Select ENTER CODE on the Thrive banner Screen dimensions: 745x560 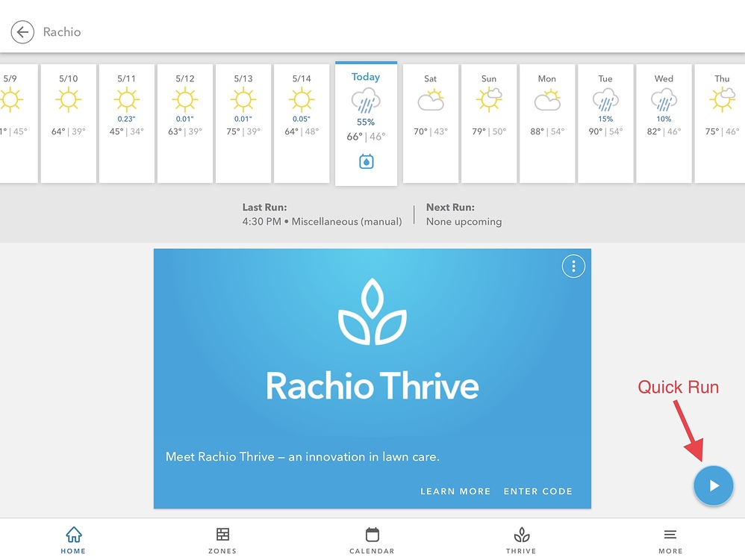[537, 491]
